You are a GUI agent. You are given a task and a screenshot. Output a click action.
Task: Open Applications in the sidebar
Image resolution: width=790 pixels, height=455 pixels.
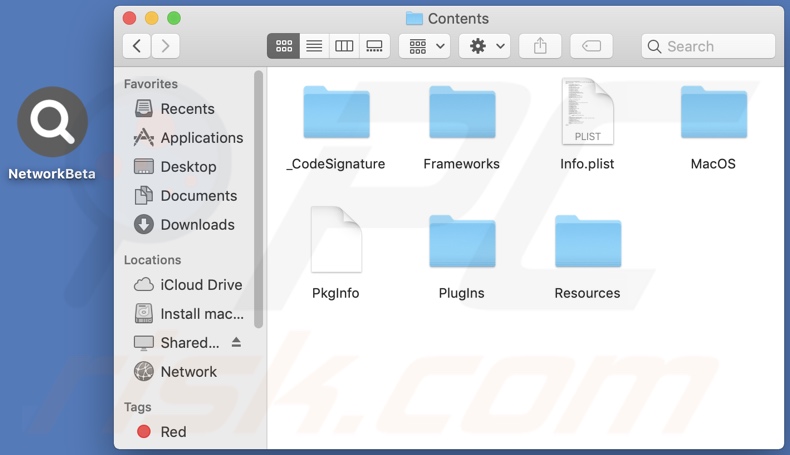pyautogui.click(x=187, y=138)
